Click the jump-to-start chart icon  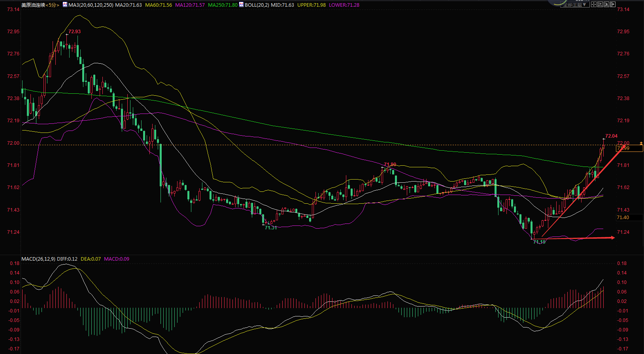point(600,4)
